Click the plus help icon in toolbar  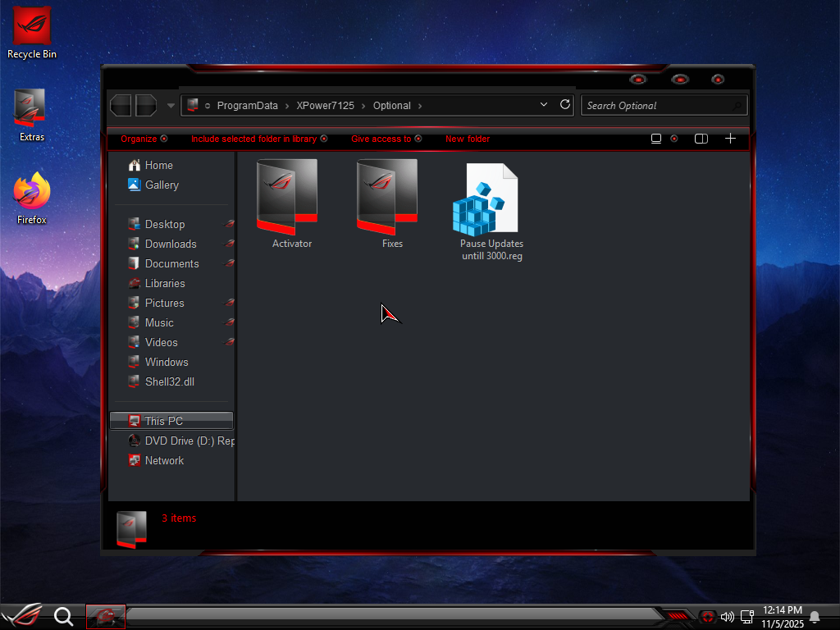click(x=730, y=139)
